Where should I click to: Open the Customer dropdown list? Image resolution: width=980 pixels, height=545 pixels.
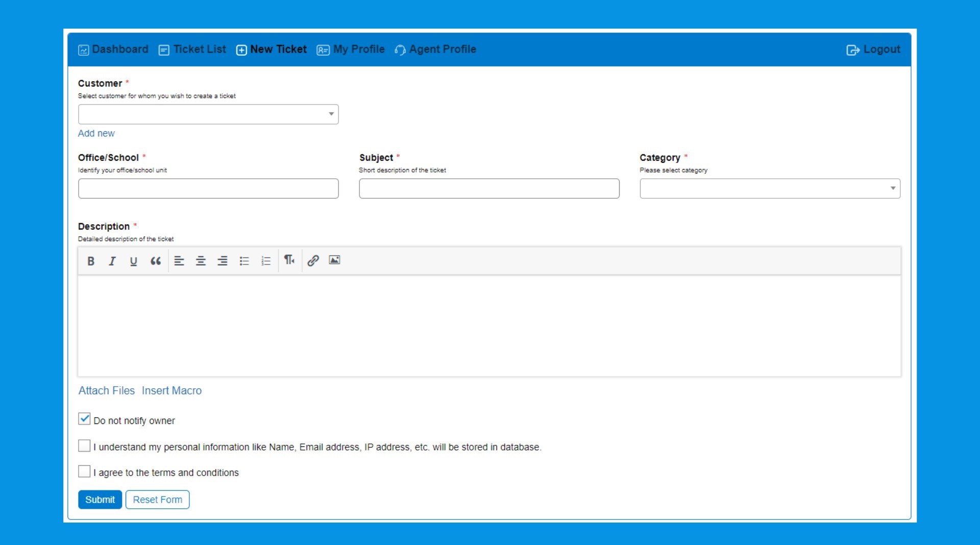click(208, 114)
